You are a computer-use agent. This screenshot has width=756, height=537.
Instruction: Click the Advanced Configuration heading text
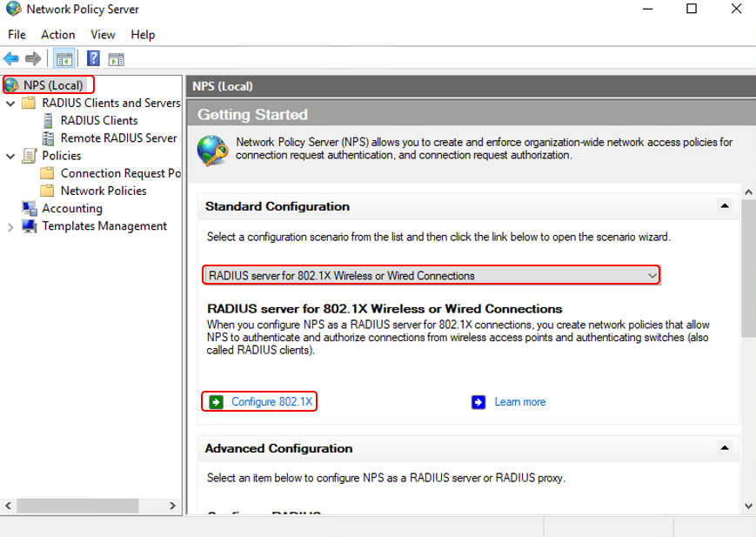[x=278, y=448]
